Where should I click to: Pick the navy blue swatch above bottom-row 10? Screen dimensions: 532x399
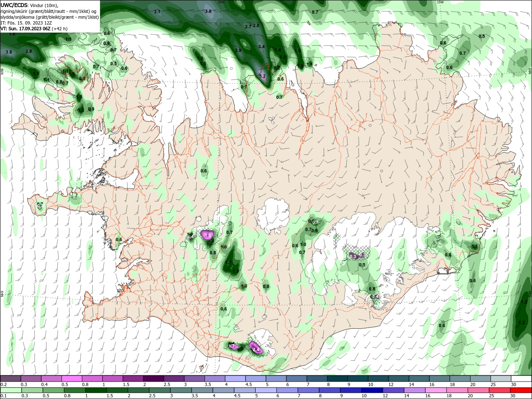coord(372,390)
